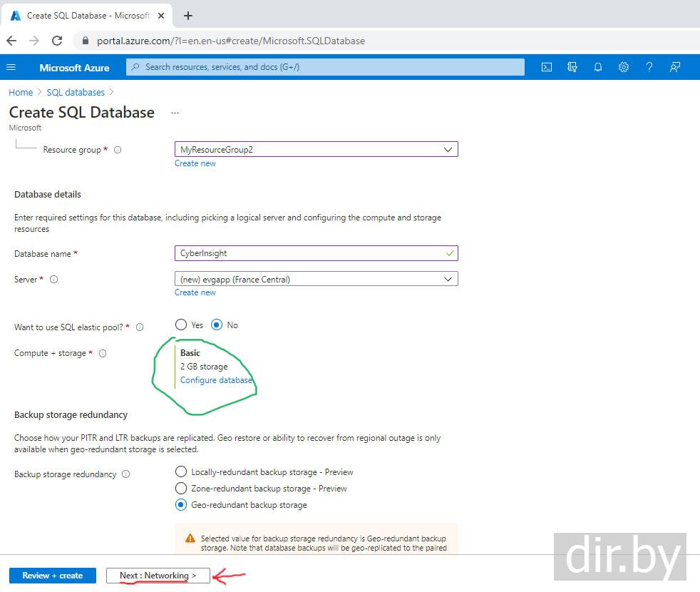700x592 pixels.
Task: Reload the page with the refresh icon
Action: coord(57,41)
